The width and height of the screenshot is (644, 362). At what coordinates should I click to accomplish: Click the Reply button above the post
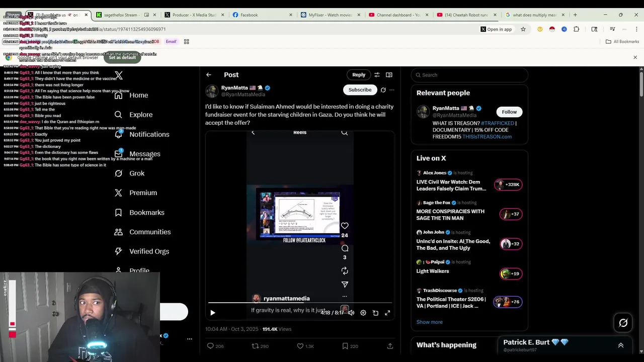tap(359, 75)
